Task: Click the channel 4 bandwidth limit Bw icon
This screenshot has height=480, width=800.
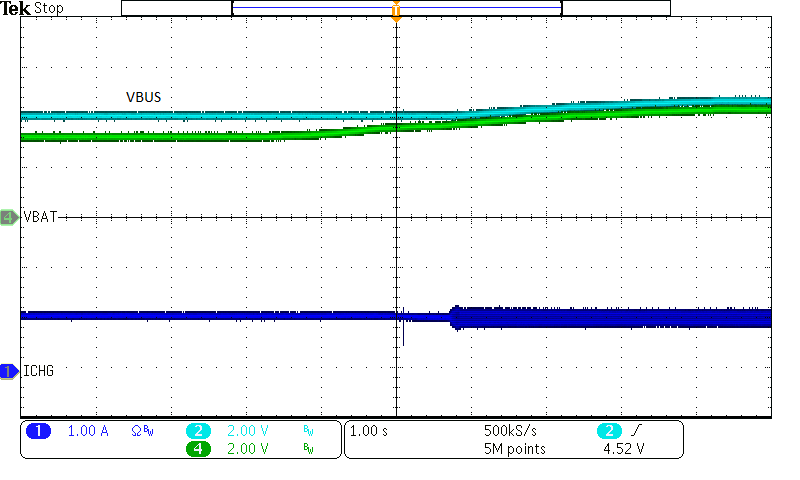Action: click(308, 449)
